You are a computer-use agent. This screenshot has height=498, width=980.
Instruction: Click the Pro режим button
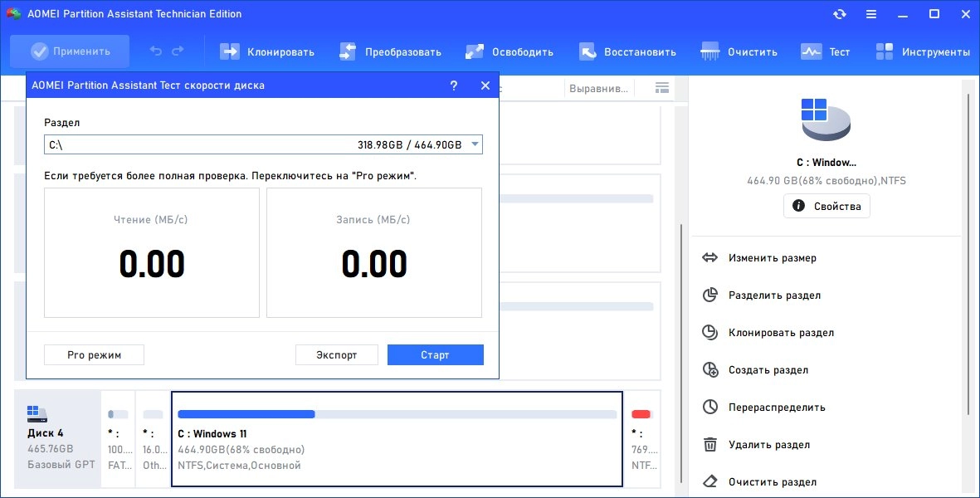[x=95, y=355]
